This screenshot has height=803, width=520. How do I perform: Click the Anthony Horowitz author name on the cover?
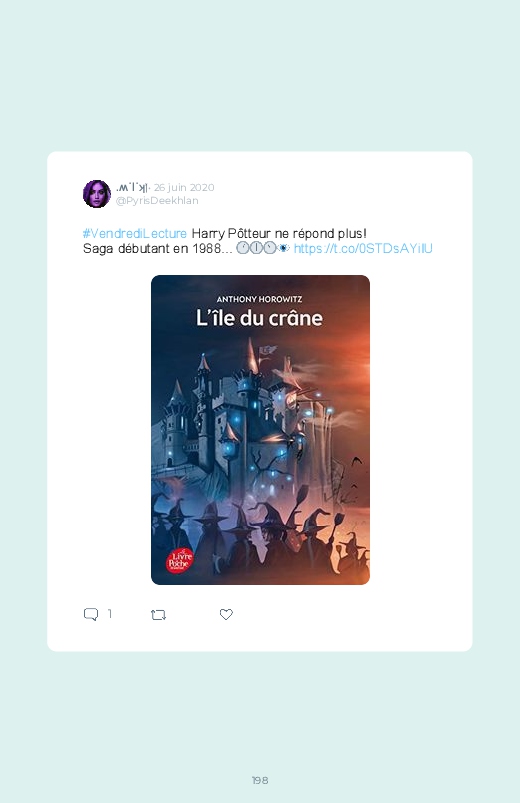pyautogui.click(x=259, y=299)
